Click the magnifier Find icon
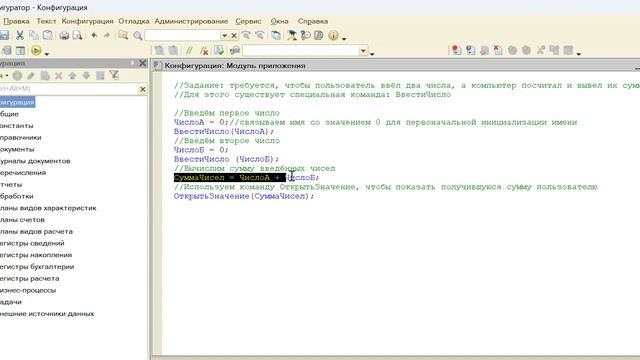 138,36
